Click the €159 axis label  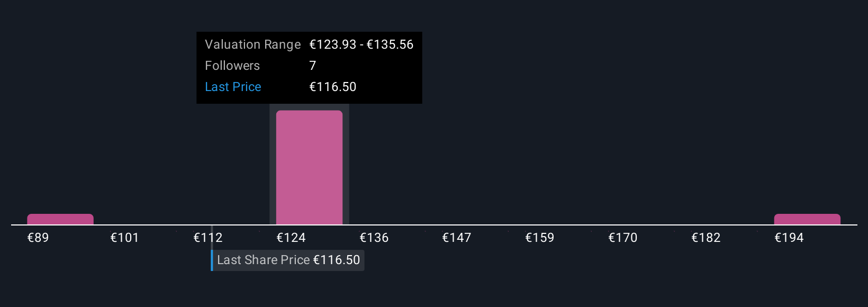coord(540,238)
